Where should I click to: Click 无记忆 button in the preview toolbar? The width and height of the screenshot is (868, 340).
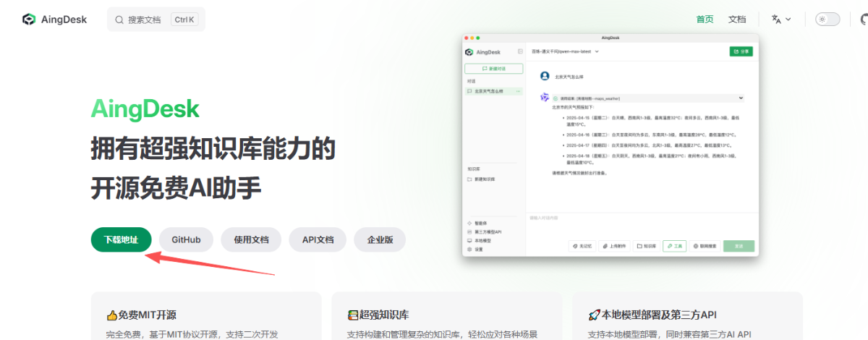coord(583,246)
